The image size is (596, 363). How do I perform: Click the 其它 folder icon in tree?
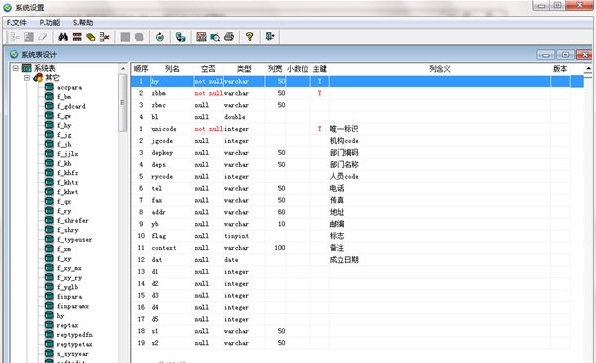(38, 78)
